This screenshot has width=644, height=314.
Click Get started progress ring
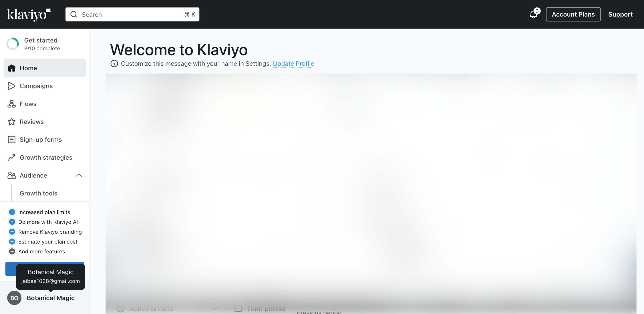(13, 44)
